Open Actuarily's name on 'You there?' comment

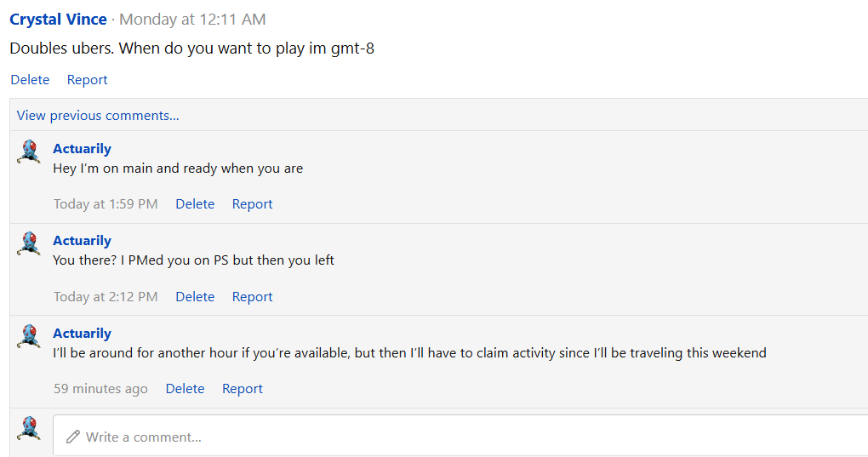pos(82,241)
